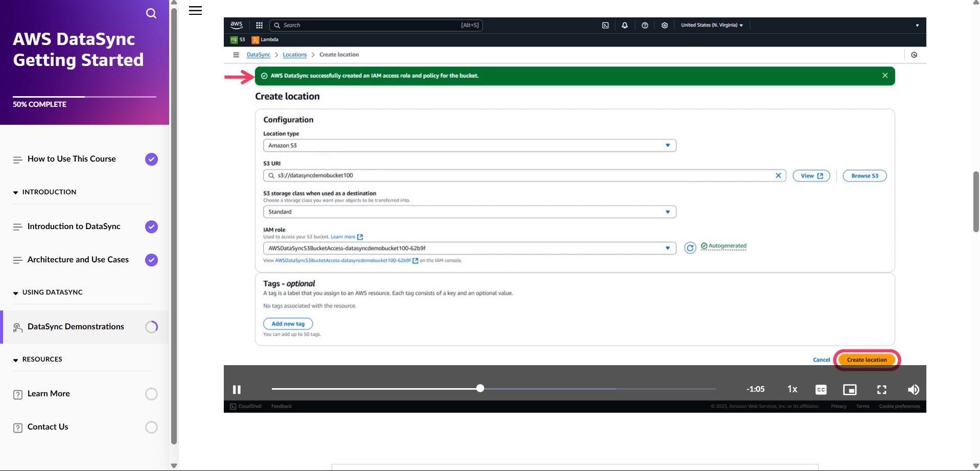This screenshot has width=980, height=471.
Task: Open AWSDataSyncS3BucketAccess role link
Action: 346,260
